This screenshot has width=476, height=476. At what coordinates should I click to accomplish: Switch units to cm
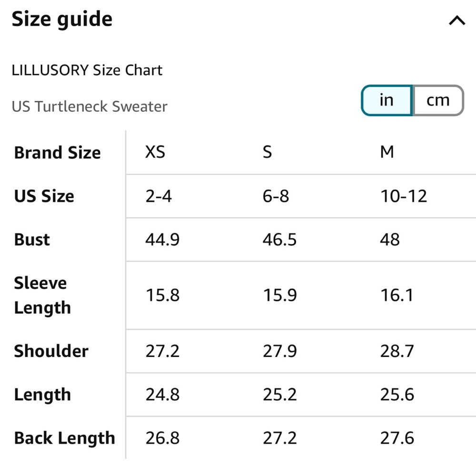click(438, 100)
